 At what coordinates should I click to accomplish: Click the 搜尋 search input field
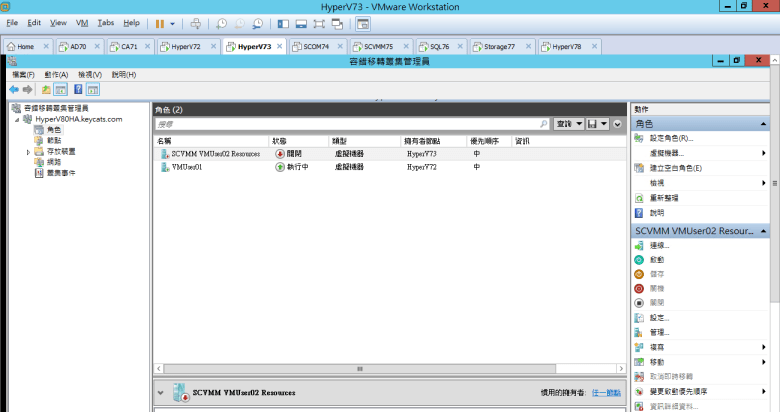click(350, 123)
